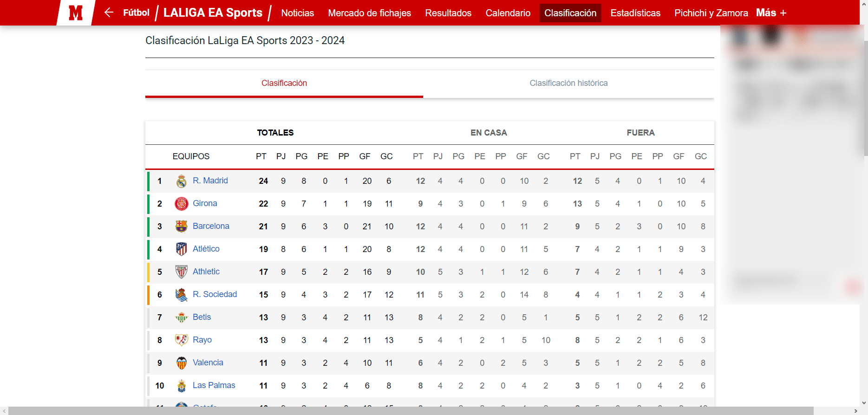
Task: Click the scroll left arrow on horizontal scrollbar
Action: tap(4, 411)
